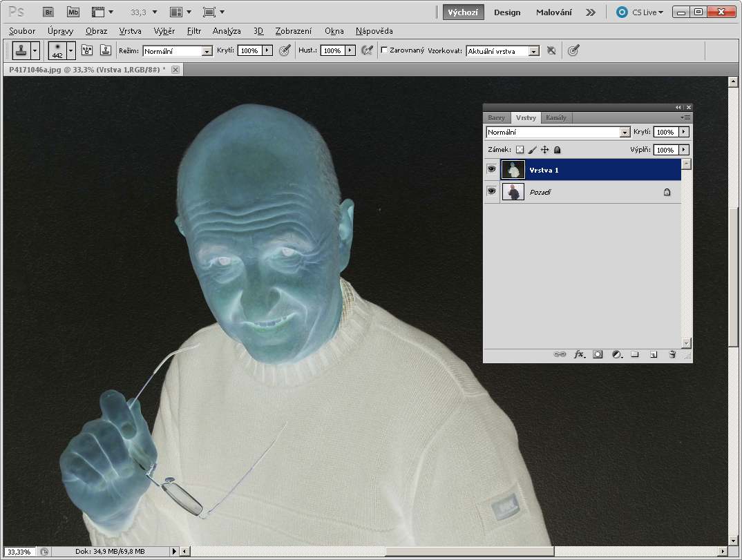Expand the Vzorkovat sample dropdown

[533, 51]
